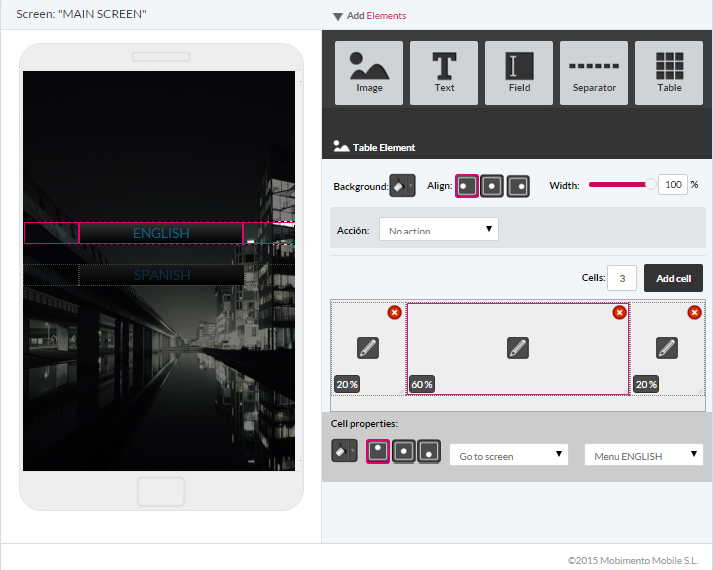This screenshot has width=713, height=570.
Task: Select the SPANISH cell in phone preview
Action: tap(161, 275)
